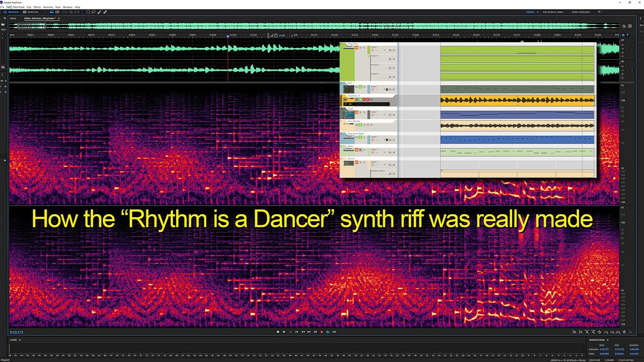
Task: Click the overview navigator zoom box
Action: (32, 26)
